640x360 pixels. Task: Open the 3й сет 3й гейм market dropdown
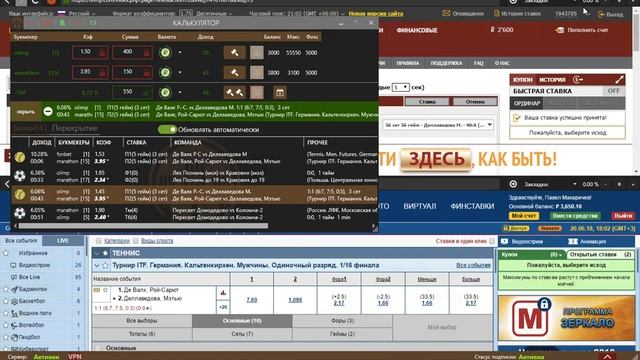(x=438, y=125)
